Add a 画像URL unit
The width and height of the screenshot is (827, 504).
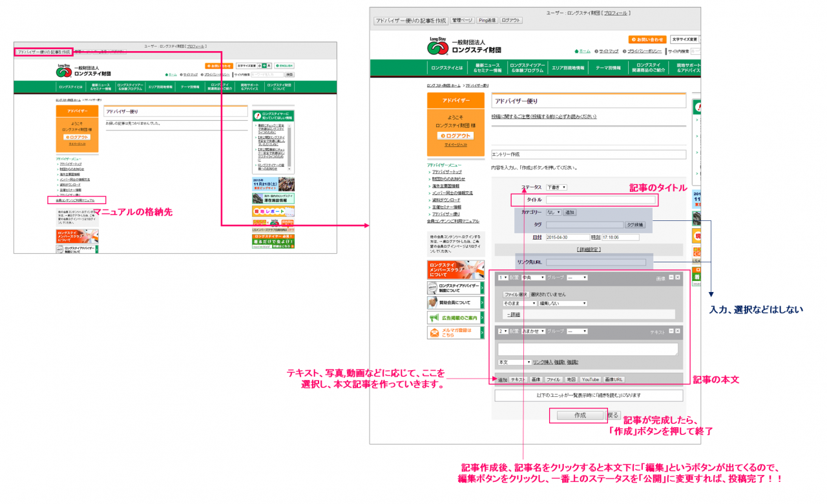click(614, 380)
